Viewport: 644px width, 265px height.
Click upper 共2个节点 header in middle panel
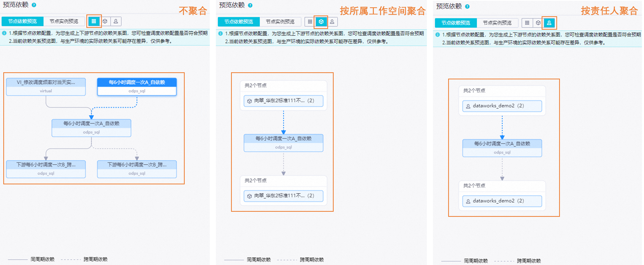(256, 85)
